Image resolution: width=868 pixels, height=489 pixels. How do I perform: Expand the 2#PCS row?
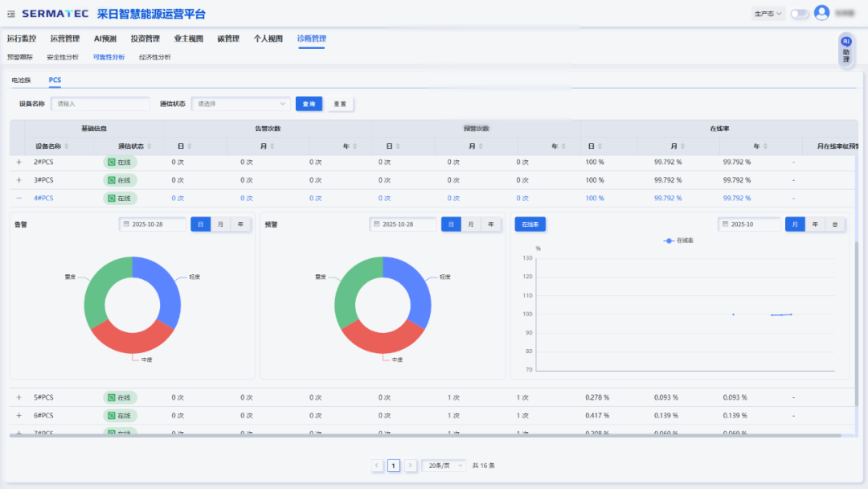tap(18, 162)
